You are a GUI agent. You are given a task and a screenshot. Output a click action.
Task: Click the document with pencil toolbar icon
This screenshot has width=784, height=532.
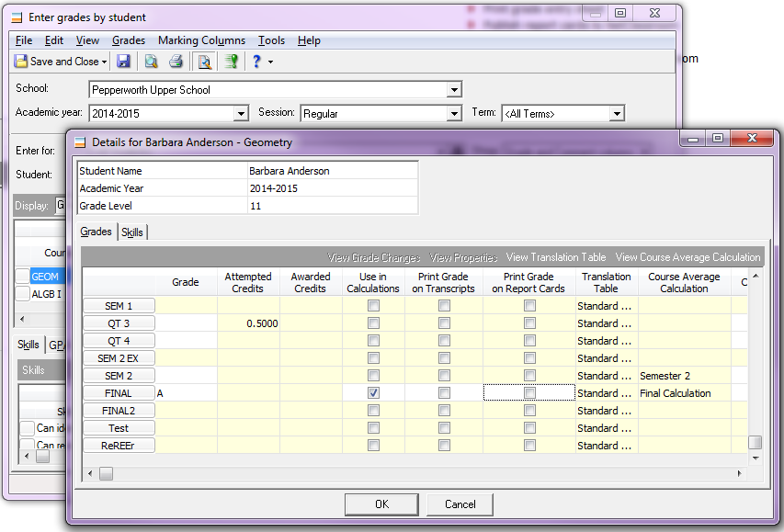click(204, 62)
